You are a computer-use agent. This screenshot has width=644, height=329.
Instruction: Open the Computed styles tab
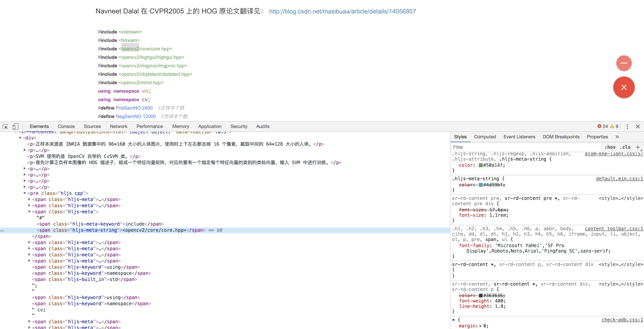coord(485,137)
